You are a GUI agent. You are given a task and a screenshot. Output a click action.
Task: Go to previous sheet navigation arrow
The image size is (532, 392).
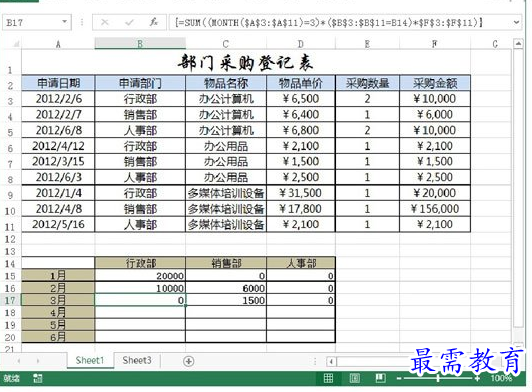point(19,361)
